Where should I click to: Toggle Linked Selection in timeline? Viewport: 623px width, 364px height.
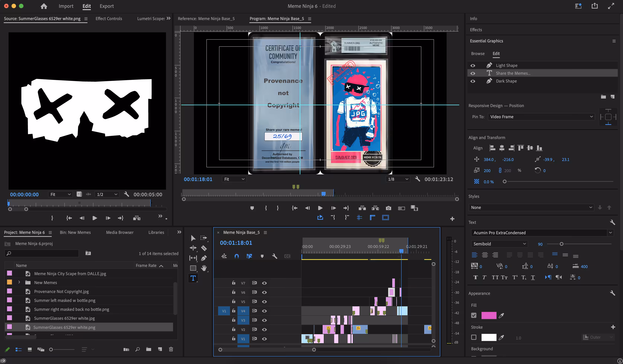tap(249, 256)
